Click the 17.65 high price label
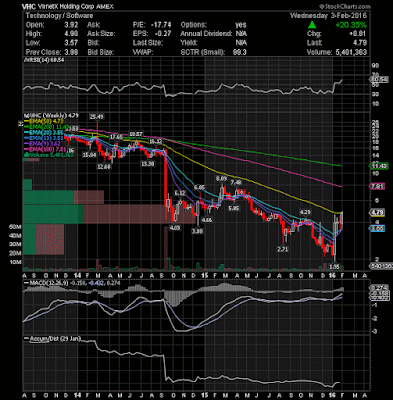 [x=116, y=137]
